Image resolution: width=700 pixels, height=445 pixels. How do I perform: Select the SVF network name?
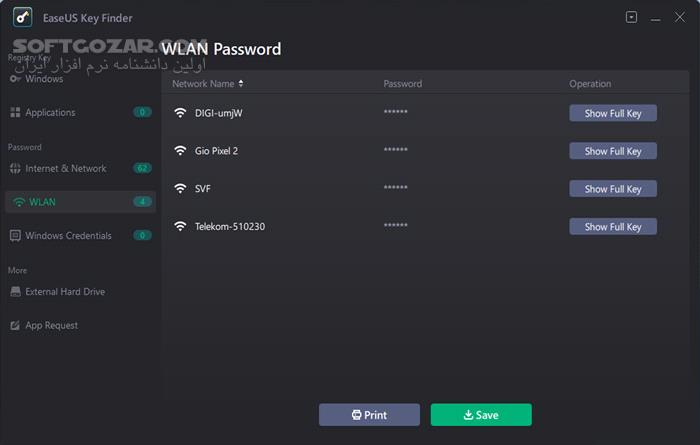(x=203, y=188)
